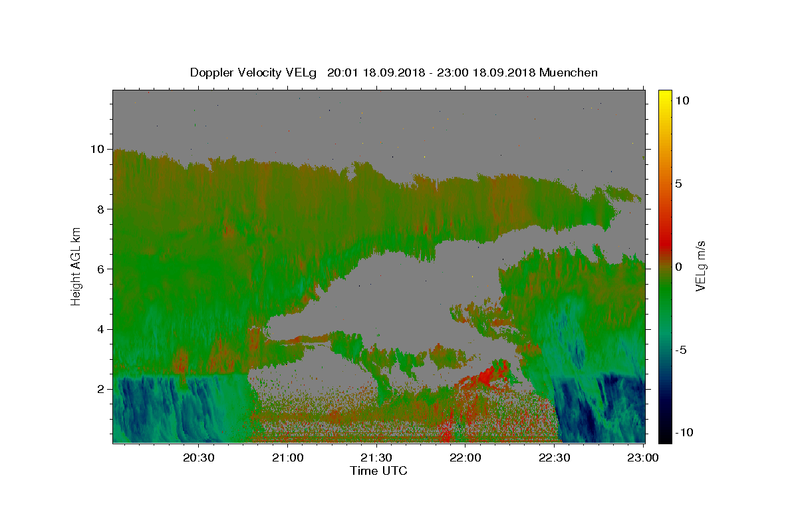Click the colorbar value -10 label
798x532 pixels.
pyautogui.click(x=684, y=432)
